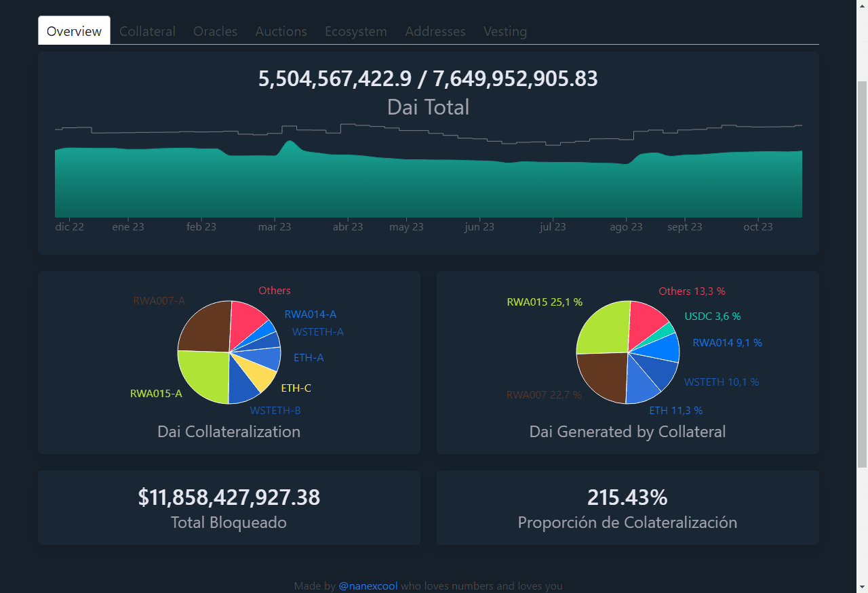Click the 'Others' label in the Collateralization pie
The image size is (868, 593).
275,291
